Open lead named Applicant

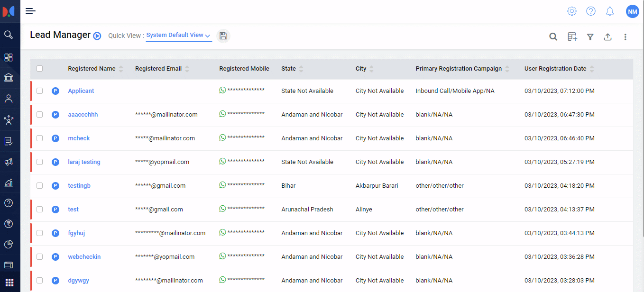point(81,91)
